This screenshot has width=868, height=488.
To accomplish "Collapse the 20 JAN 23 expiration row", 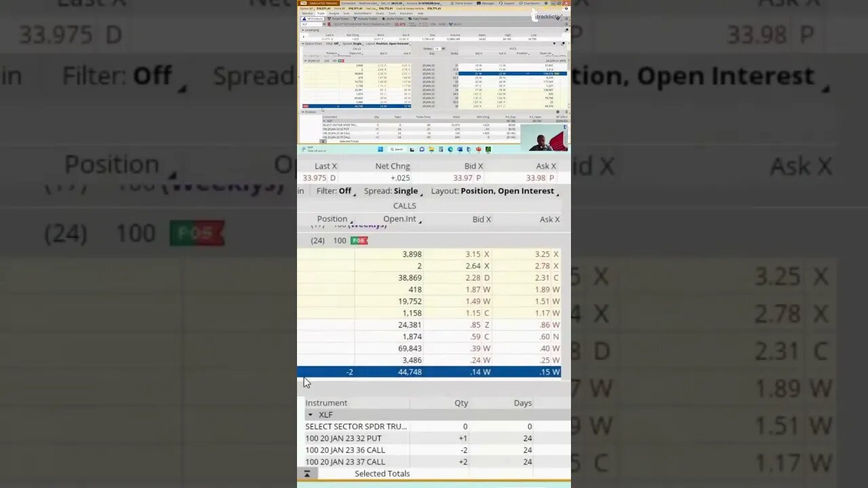I will point(305,61).
